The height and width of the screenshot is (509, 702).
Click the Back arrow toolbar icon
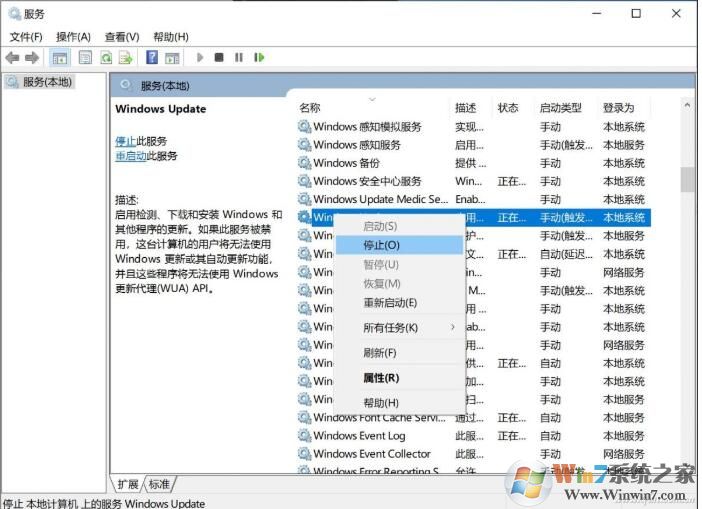point(12,57)
